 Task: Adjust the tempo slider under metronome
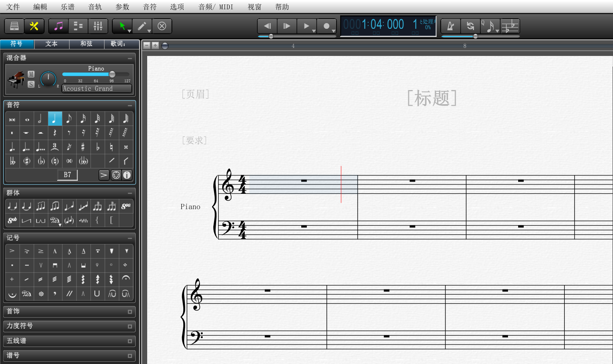click(480, 36)
